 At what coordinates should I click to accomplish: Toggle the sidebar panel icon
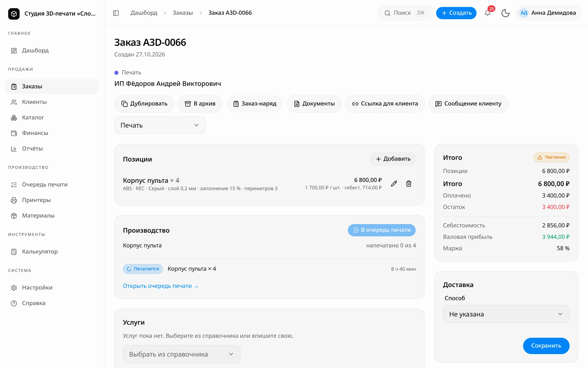(x=116, y=13)
